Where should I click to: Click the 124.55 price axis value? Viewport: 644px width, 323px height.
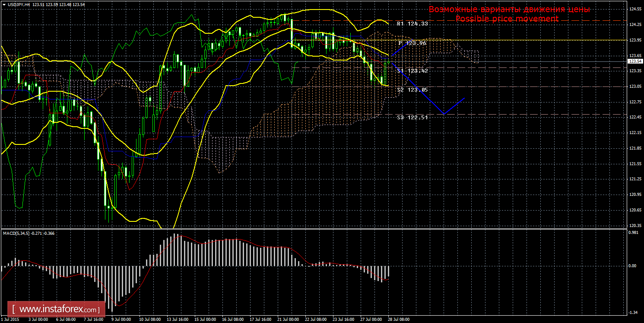634,9
